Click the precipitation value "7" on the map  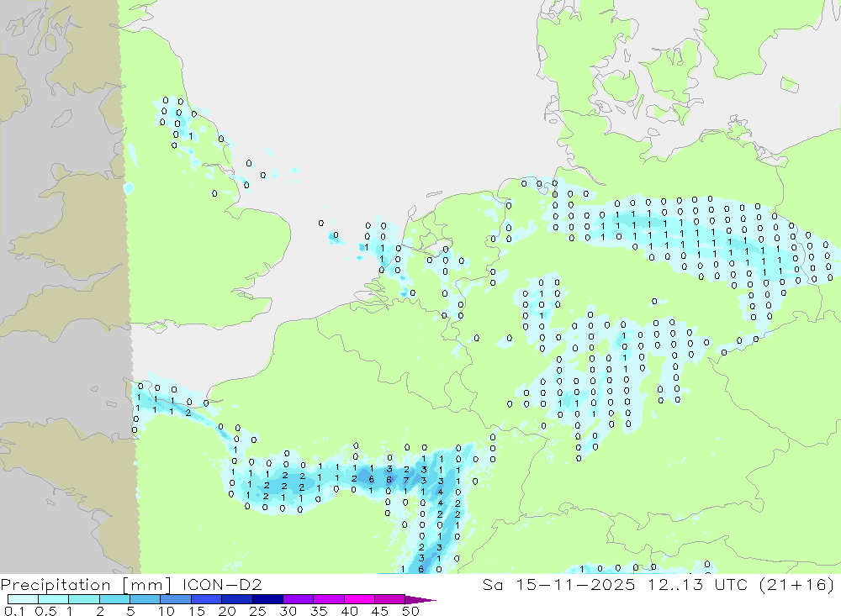pyautogui.click(x=406, y=481)
